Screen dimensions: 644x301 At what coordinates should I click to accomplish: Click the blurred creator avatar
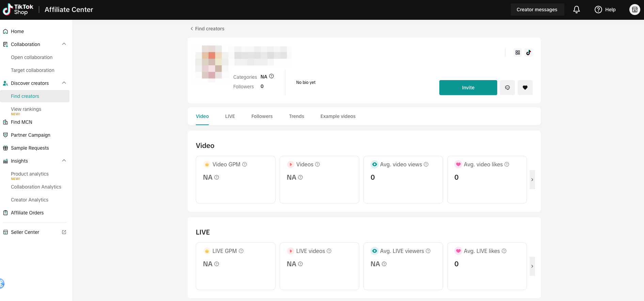(x=212, y=64)
